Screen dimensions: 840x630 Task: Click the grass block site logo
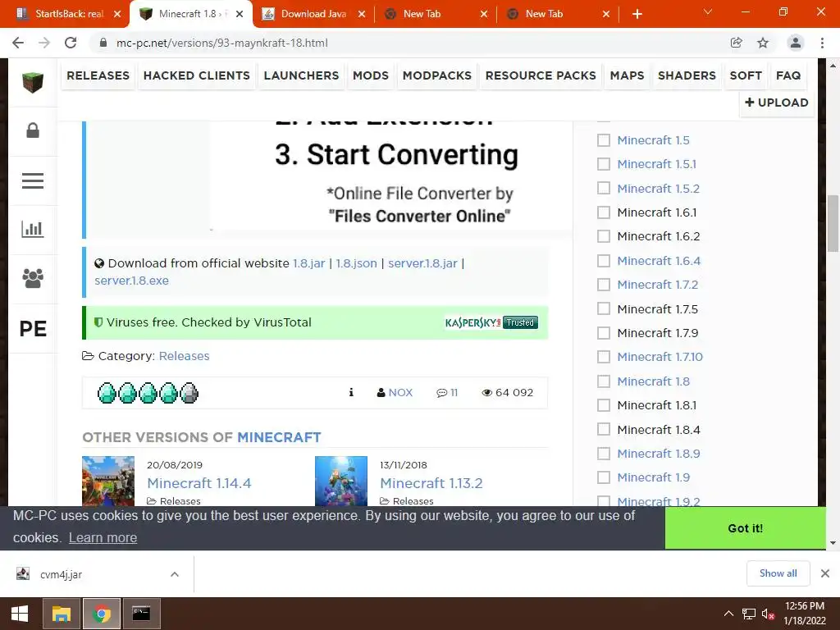pyautogui.click(x=33, y=83)
